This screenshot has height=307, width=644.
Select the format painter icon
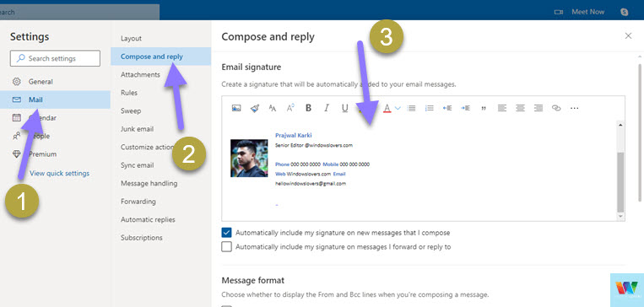(x=255, y=108)
